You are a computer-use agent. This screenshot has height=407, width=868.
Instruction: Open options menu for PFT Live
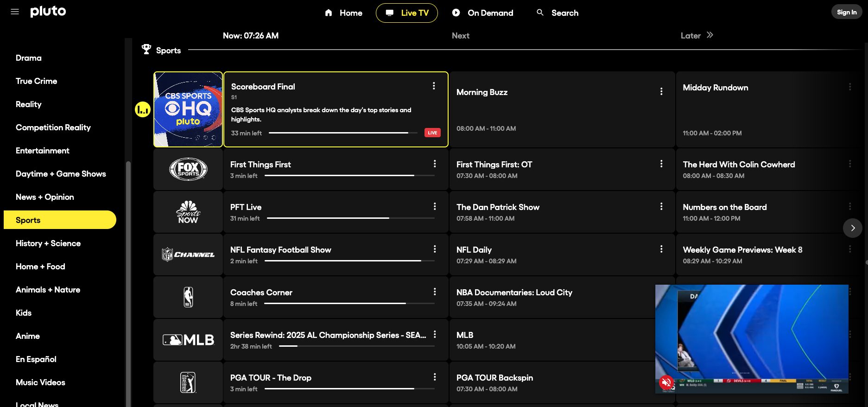(435, 206)
